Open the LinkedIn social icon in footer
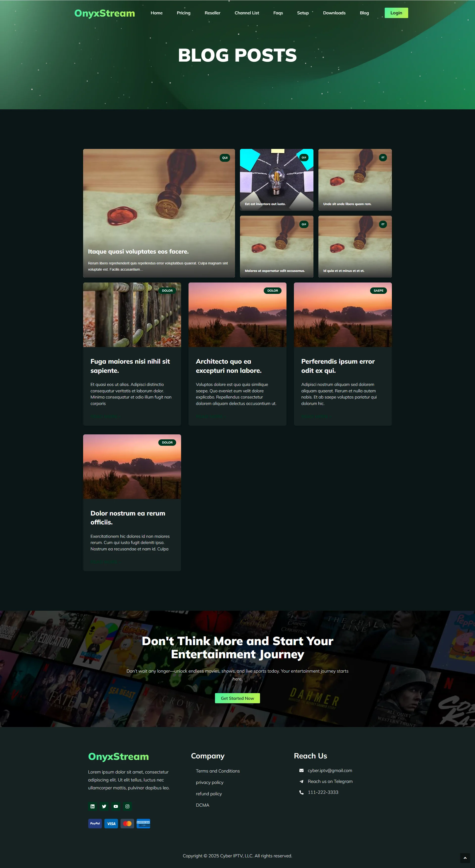This screenshot has width=475, height=868. 92,806
